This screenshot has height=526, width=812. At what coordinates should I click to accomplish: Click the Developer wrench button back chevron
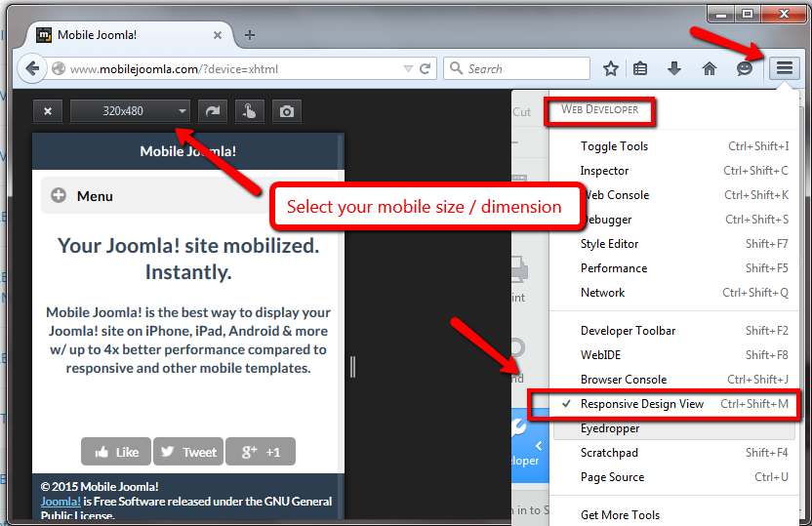539,446
